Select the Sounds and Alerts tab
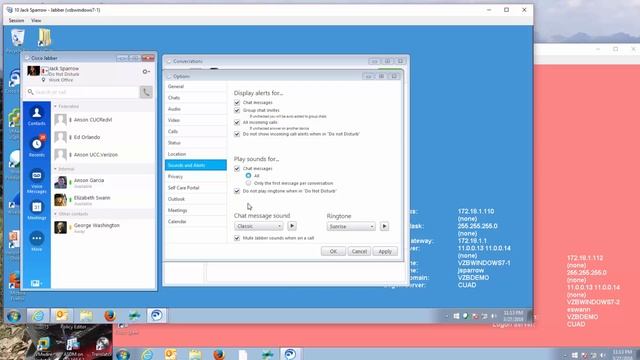Image resolution: width=640 pixels, height=360 pixels. tap(196, 165)
